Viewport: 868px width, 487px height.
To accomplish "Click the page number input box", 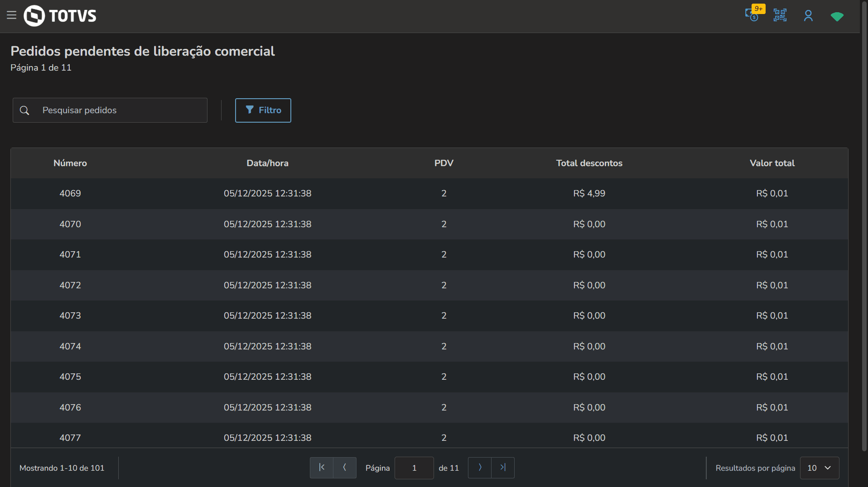I will [x=414, y=468].
